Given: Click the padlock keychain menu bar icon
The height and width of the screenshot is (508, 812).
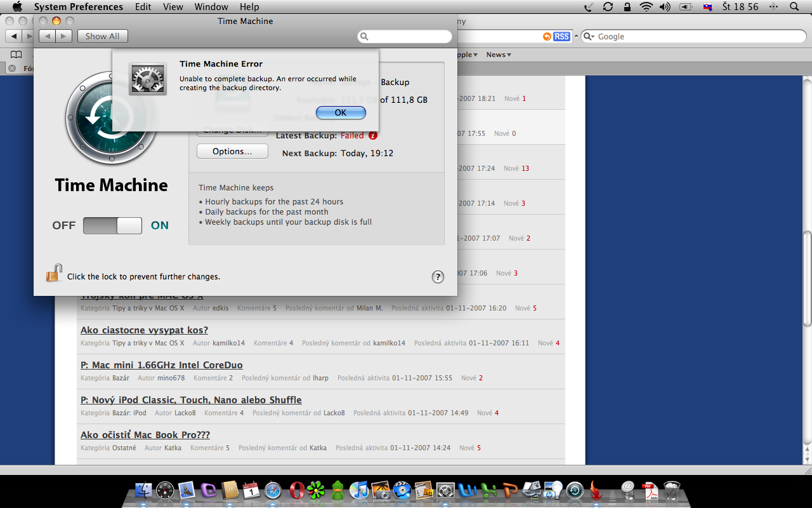Looking at the screenshot, I should click(627, 6).
